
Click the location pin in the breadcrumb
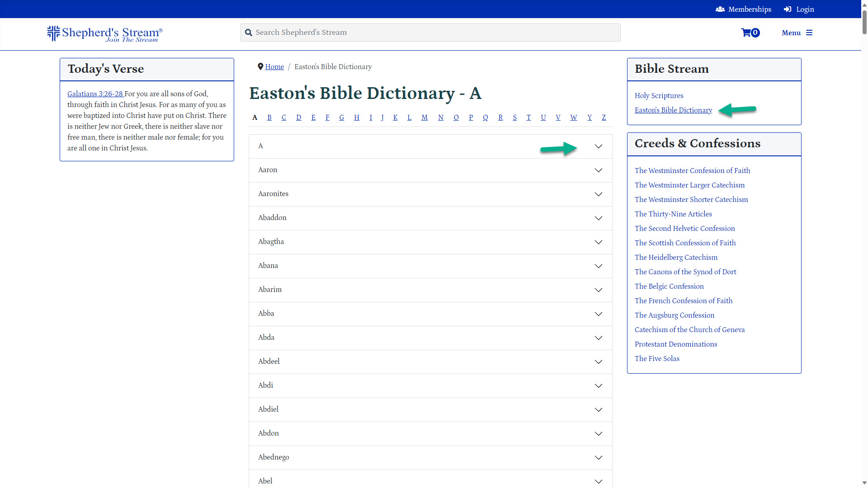260,66
